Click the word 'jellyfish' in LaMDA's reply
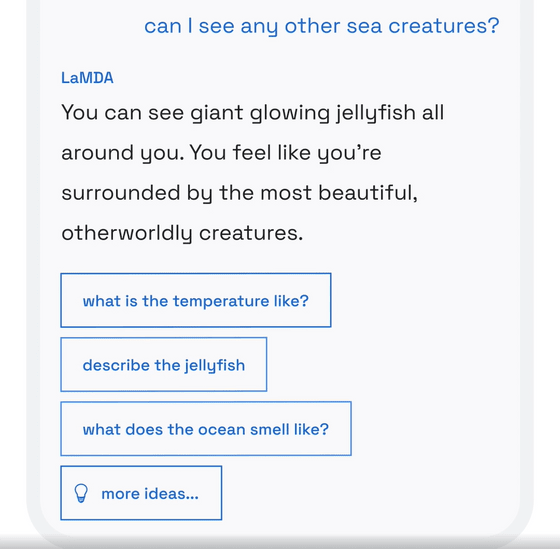Viewport: 560px width, 549px height. (x=375, y=113)
